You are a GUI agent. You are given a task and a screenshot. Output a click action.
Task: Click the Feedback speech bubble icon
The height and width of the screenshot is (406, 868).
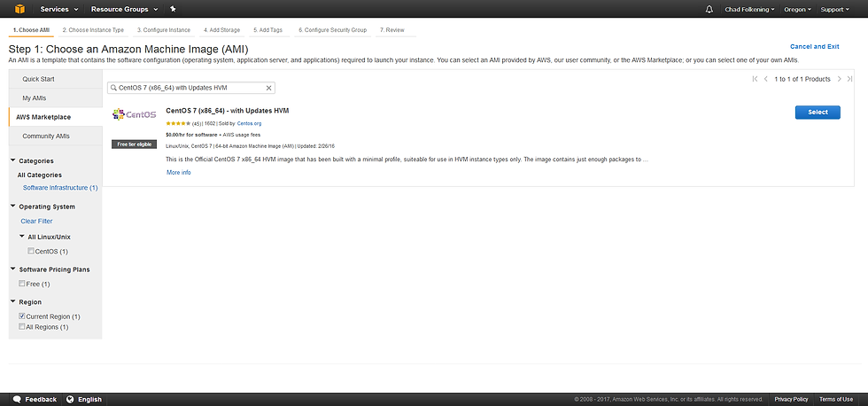pyautogui.click(x=17, y=400)
